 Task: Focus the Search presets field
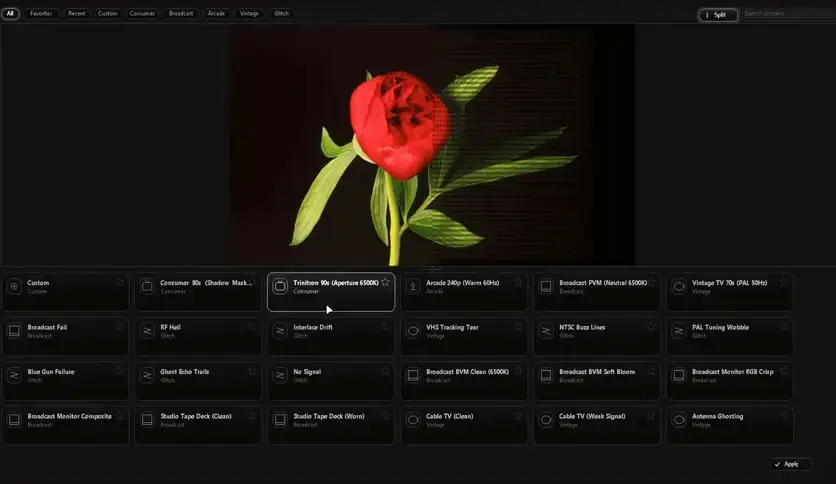(x=789, y=14)
